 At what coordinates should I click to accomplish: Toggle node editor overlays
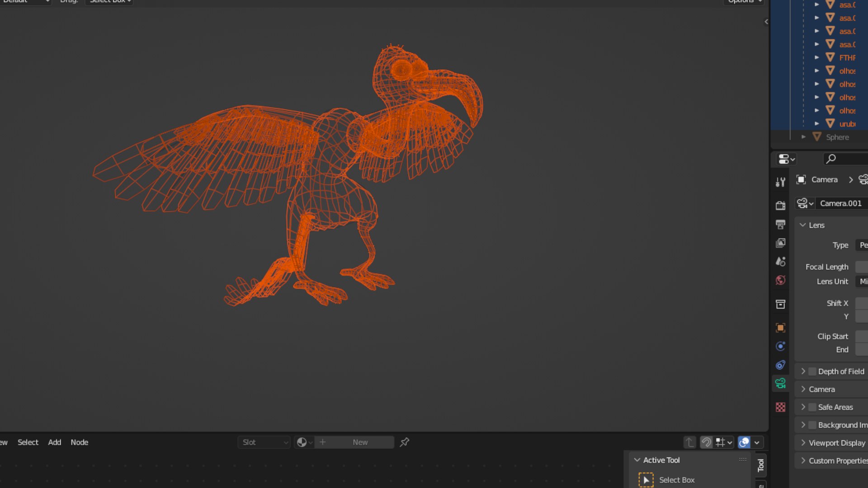pyautogui.click(x=744, y=442)
